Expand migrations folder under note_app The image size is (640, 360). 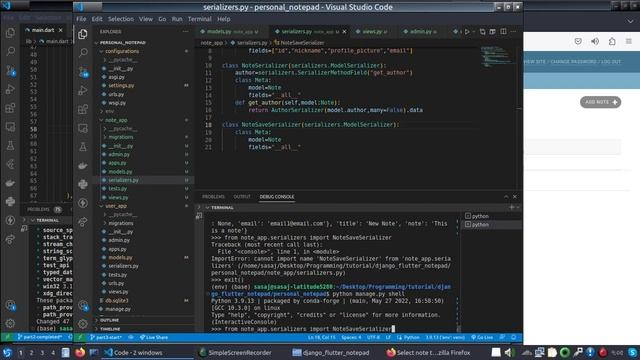tap(121, 137)
